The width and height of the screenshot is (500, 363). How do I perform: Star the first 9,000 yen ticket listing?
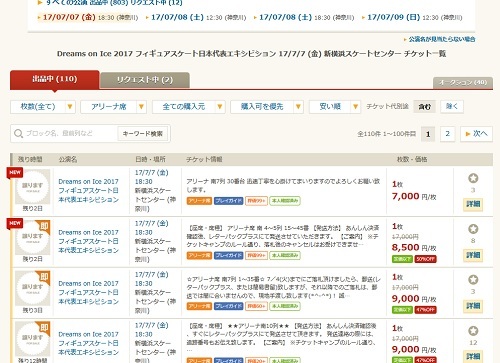point(473,280)
